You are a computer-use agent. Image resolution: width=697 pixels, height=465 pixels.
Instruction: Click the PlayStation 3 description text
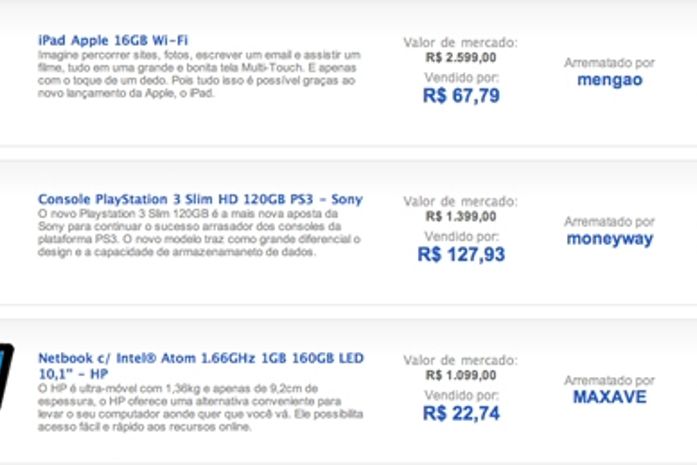point(200,234)
